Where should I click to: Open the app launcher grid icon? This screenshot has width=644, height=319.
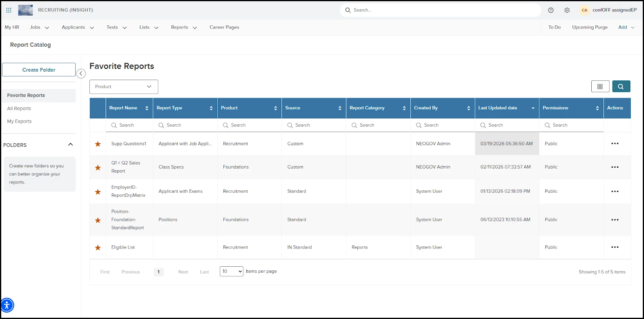[9, 10]
